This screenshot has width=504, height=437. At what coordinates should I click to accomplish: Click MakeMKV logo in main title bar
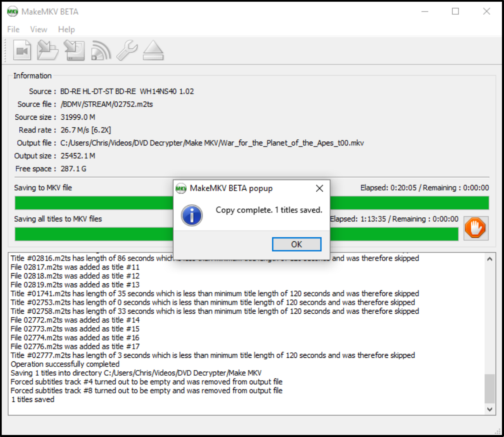tap(13, 11)
